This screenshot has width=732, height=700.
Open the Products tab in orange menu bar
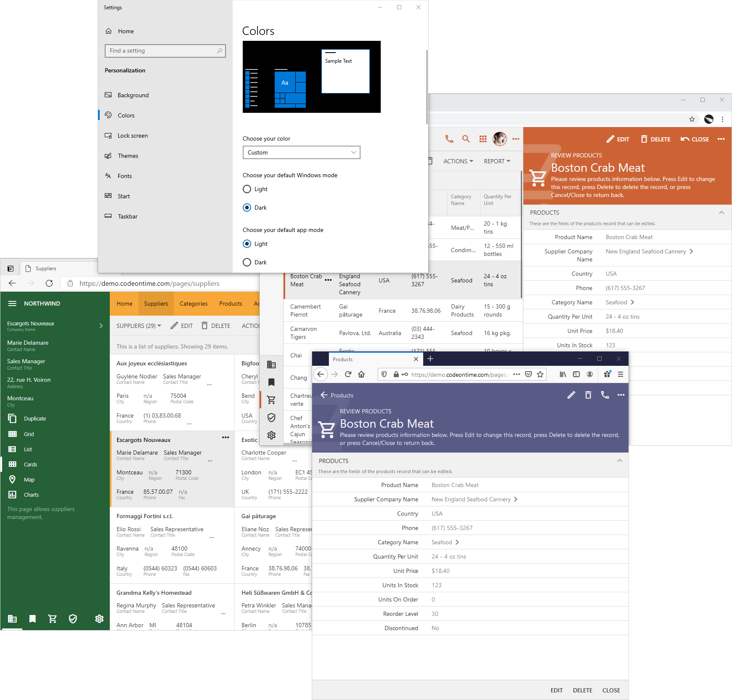(x=231, y=303)
